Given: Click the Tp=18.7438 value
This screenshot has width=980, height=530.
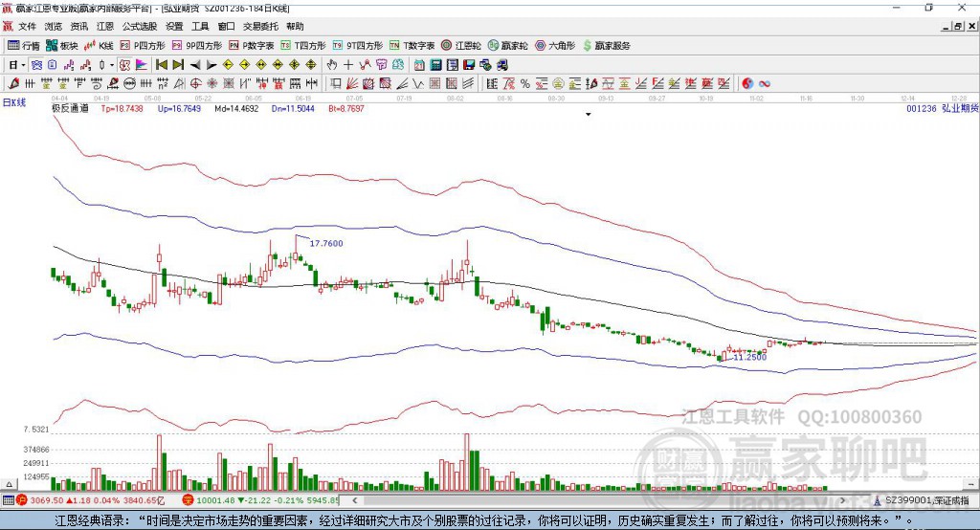Looking at the screenshot, I should [122, 108].
